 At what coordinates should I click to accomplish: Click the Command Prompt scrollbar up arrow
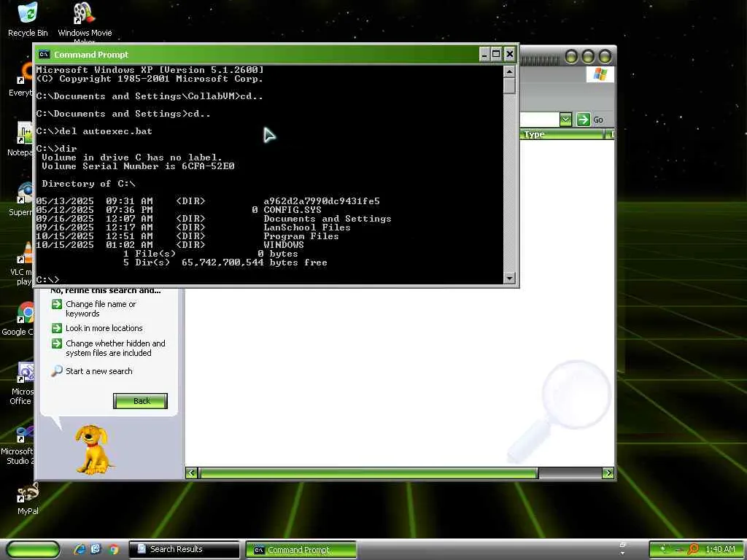509,71
